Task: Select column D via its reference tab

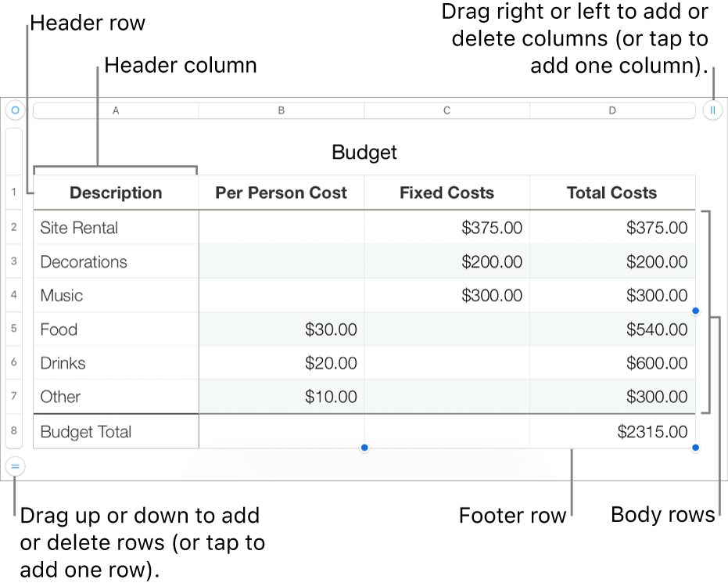Action: [612, 110]
